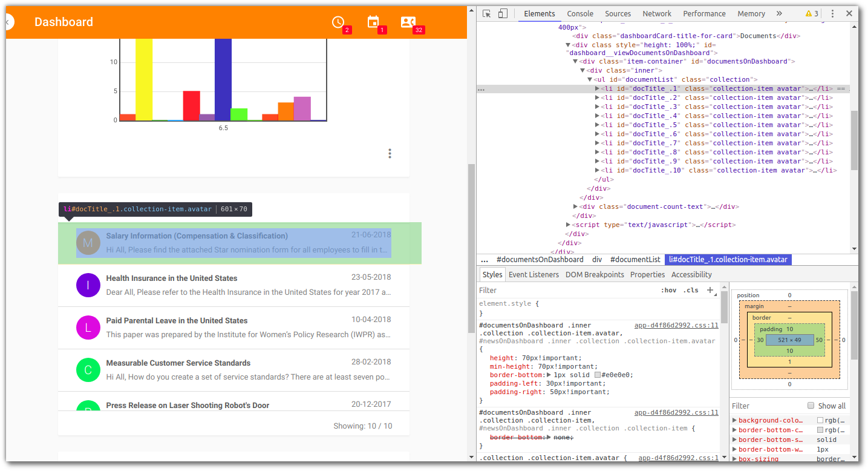Click the contacts icon with badge 32

point(408,22)
